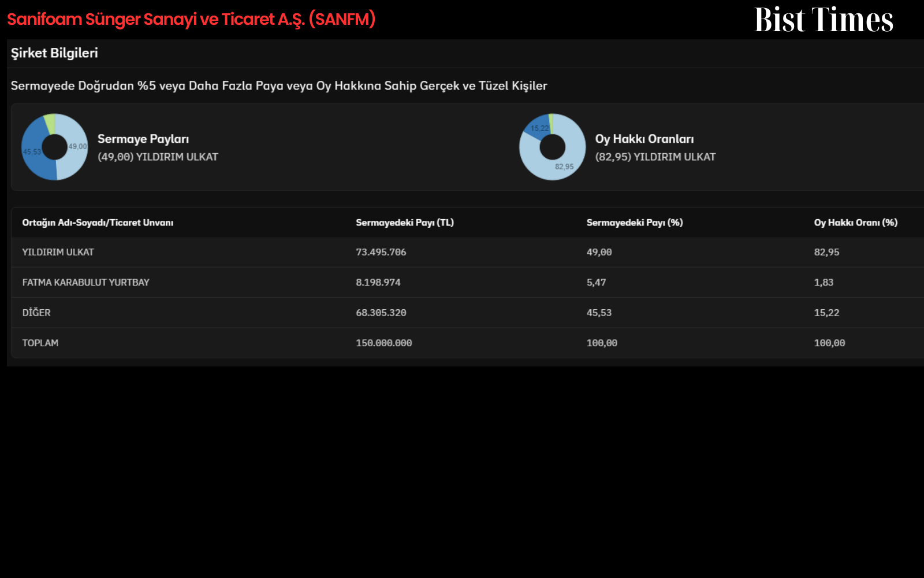Screen dimensions: 924x578
Task: Click the 5,47 capital percentage cell
Action: coord(597,282)
